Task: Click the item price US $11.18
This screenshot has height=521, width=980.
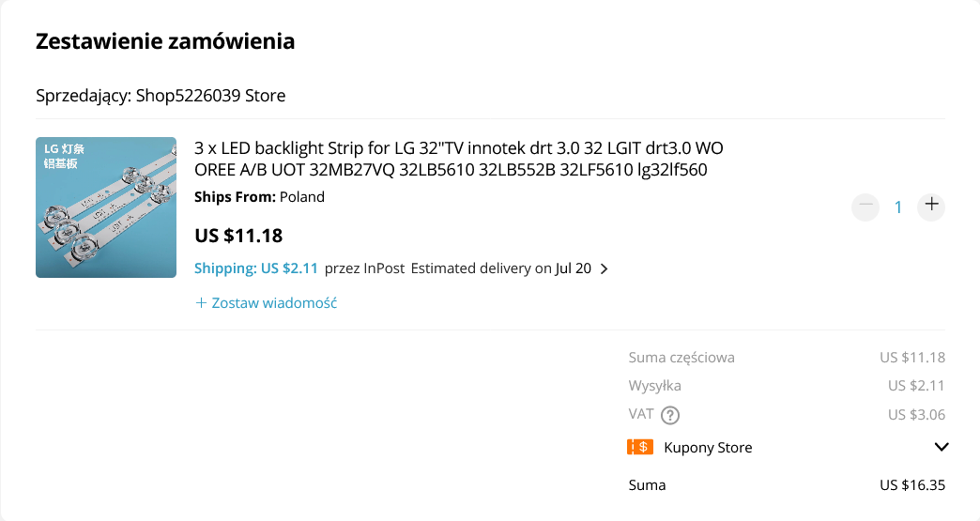Action: pyautogui.click(x=238, y=236)
